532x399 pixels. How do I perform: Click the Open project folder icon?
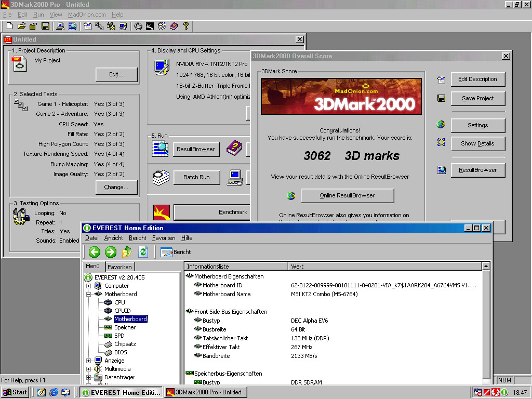tap(21, 26)
